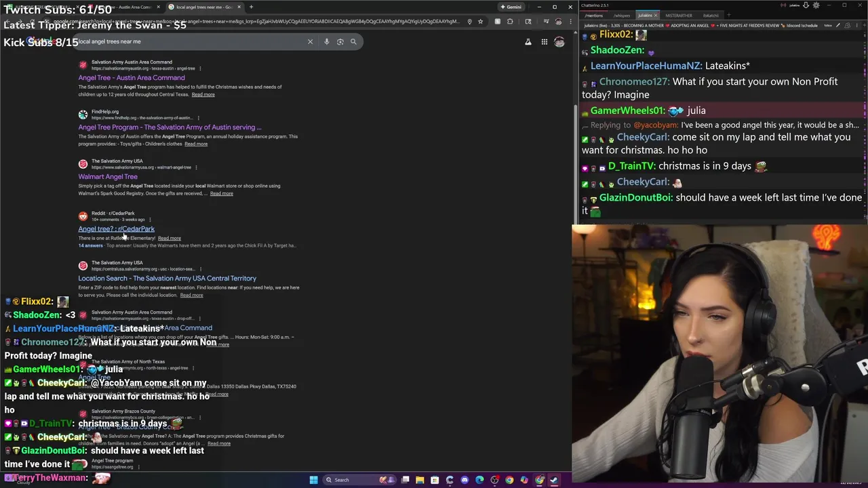Submit search with magnifier icon
The height and width of the screenshot is (488, 868).
pyautogui.click(x=353, y=41)
